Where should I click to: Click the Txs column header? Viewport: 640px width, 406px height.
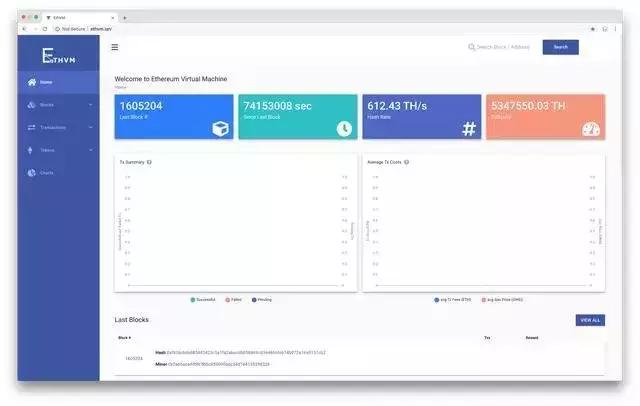click(487, 337)
